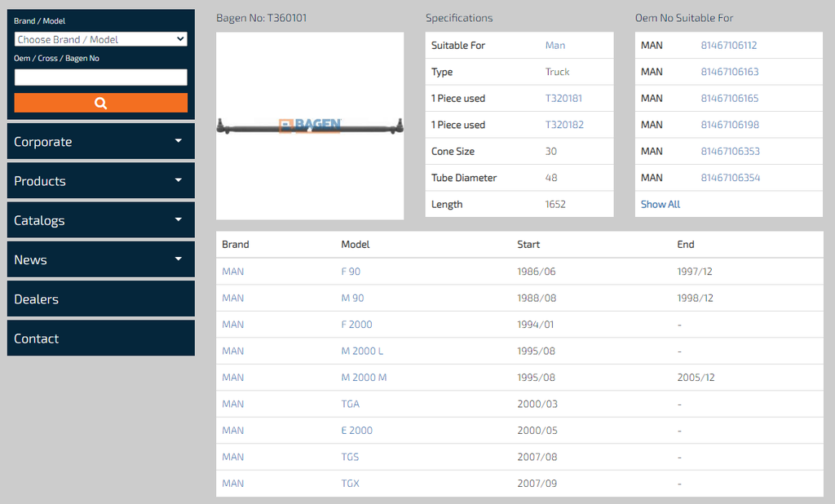Open the Choose Brand / Model dropdown
Viewport: 835px width, 504px height.
coord(100,39)
